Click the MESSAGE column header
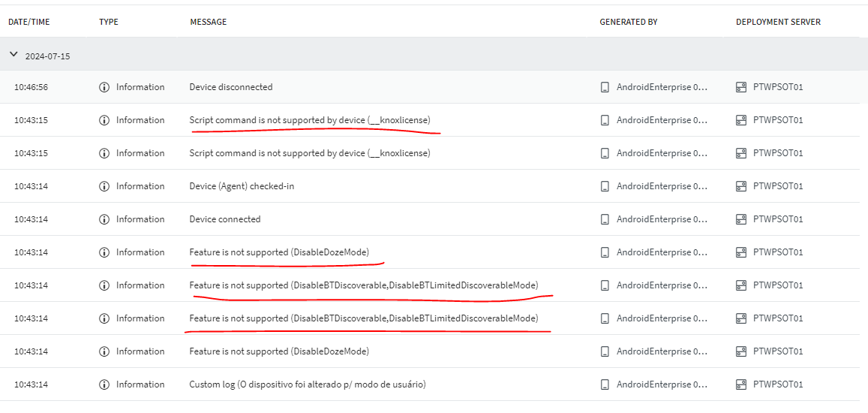 click(208, 22)
